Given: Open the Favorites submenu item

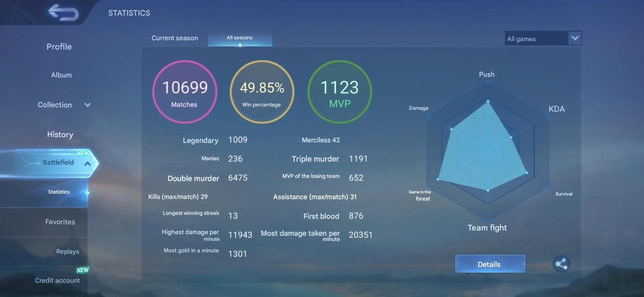Looking at the screenshot, I should click(x=60, y=222).
